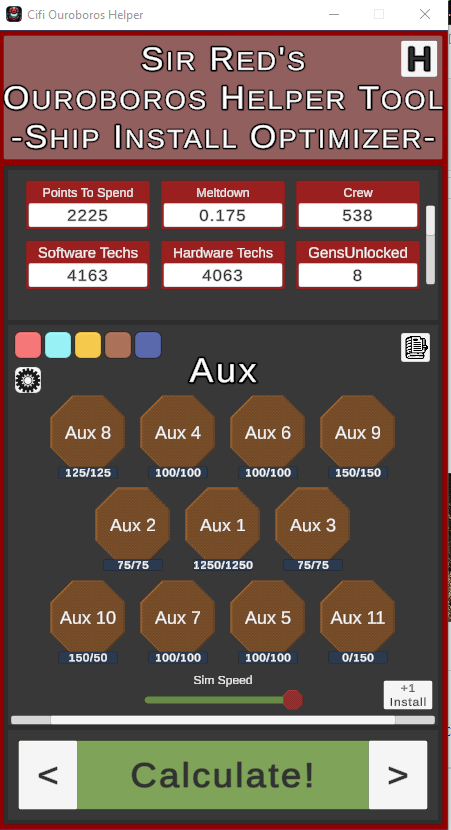Select the Aux 1 octagon node

click(x=222, y=525)
